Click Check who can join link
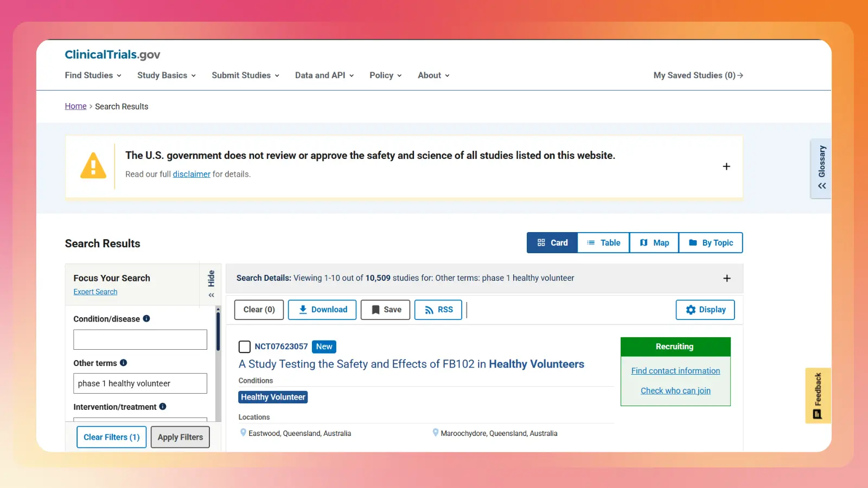868x488 pixels. pos(675,390)
